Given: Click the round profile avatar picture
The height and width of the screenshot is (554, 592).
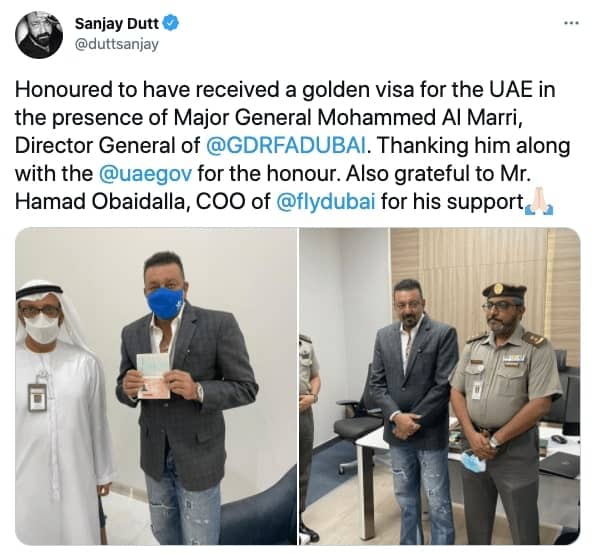Looking at the screenshot, I should tap(39, 35).
